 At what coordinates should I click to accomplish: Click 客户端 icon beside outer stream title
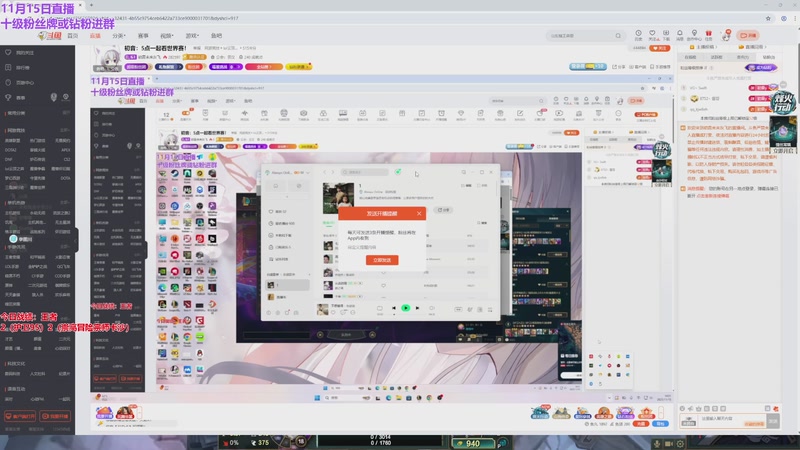(x=637, y=67)
